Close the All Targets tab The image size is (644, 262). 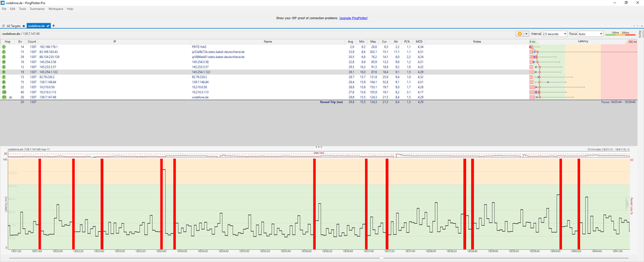tap(24, 26)
